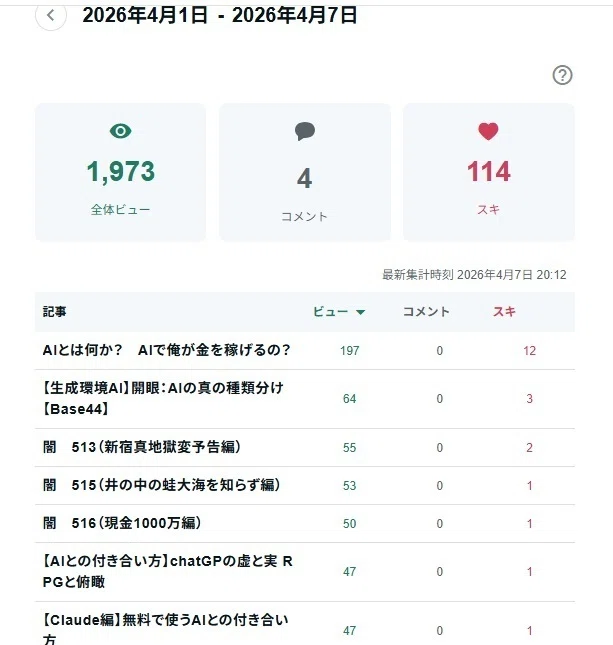Select the 4 コメント summary card
Screen dimensions: 613x645
pos(305,172)
